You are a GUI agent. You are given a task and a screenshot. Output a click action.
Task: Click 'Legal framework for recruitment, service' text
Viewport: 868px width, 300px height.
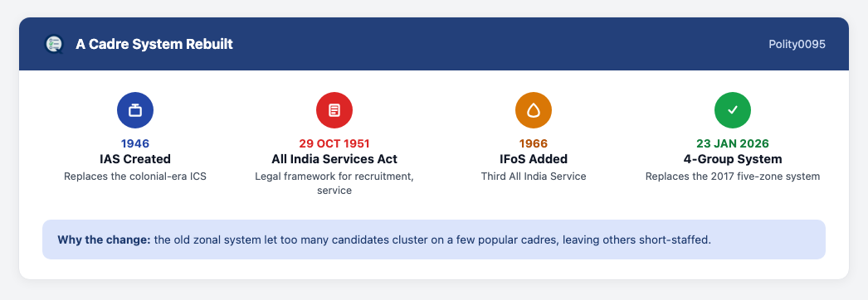tap(334, 183)
